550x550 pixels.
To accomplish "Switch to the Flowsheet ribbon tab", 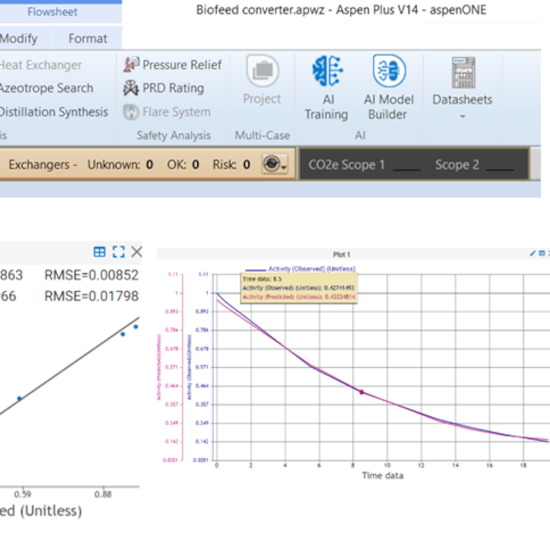I will tap(53, 12).
